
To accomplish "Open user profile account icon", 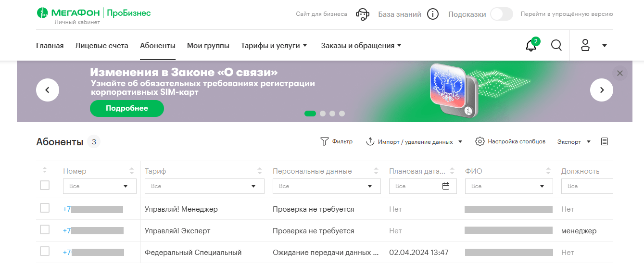I will (x=585, y=46).
